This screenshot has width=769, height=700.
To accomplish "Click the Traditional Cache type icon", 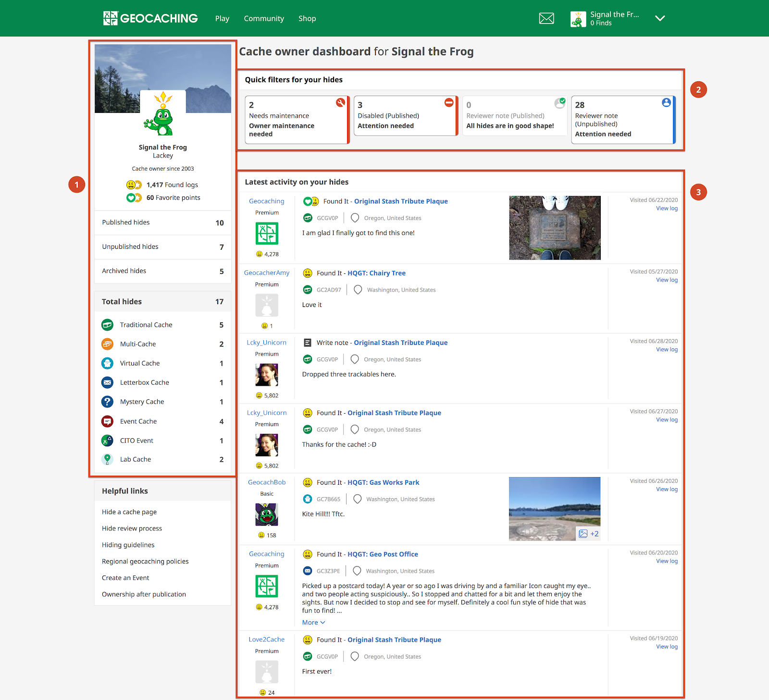I will 107,325.
